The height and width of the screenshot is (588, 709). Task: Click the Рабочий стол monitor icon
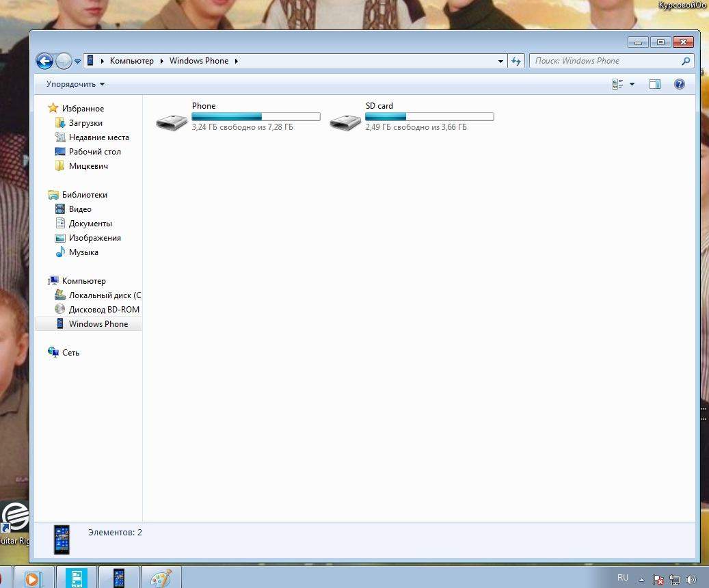59,152
